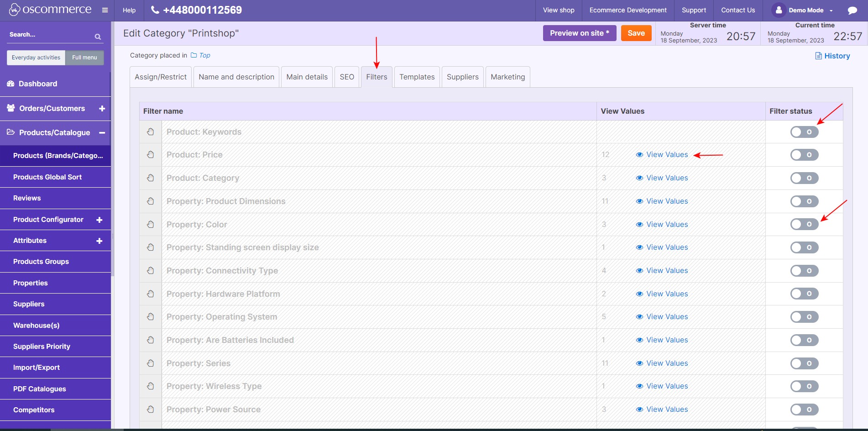Grab the drag handle for Property: Color
This screenshot has height=431, width=868.
click(x=151, y=224)
